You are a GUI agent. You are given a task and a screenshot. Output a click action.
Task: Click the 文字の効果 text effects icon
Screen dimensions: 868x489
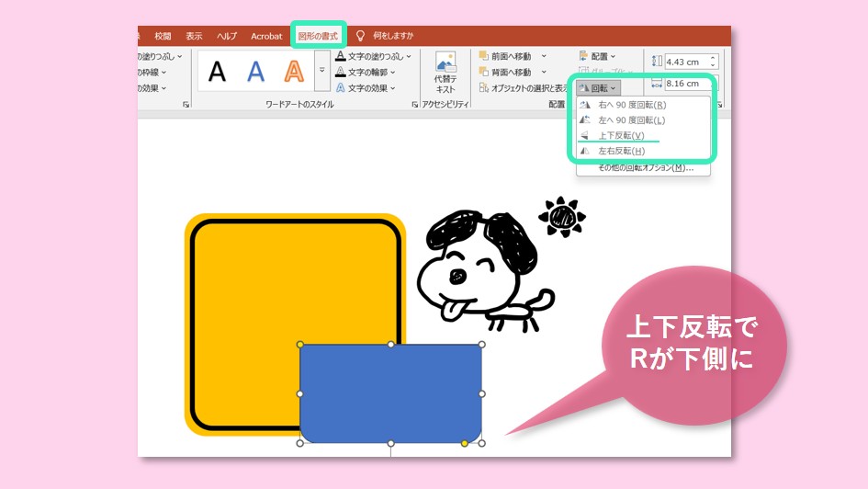[x=341, y=87]
